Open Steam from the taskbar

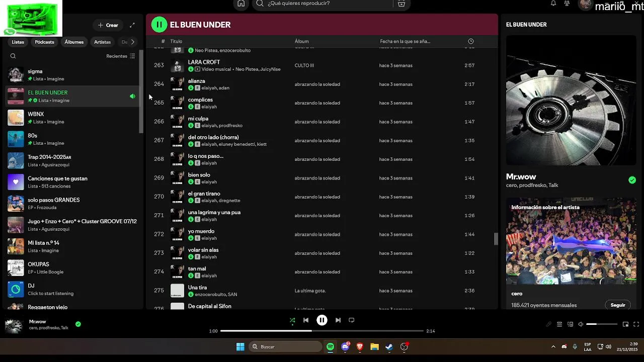click(x=389, y=347)
